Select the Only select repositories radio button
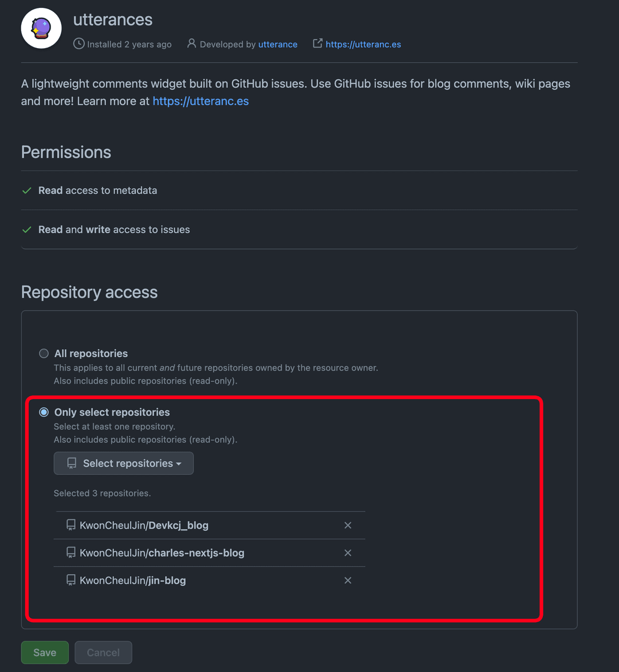 click(44, 412)
